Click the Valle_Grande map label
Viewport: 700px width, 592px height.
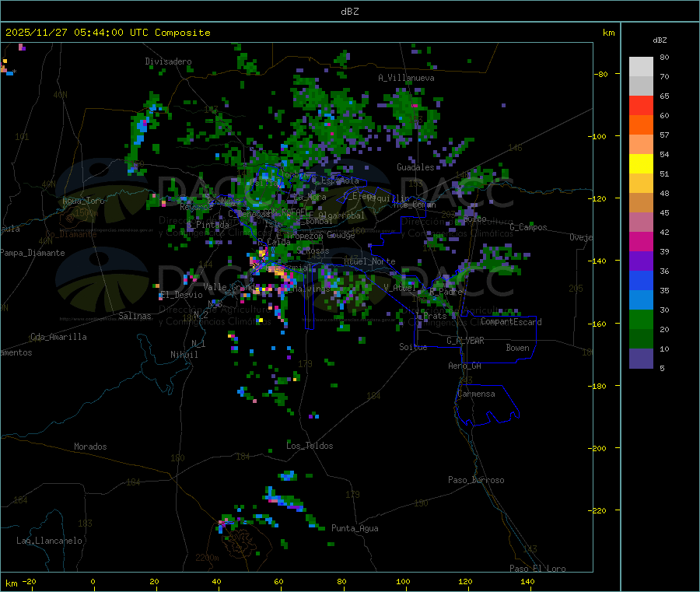pos(232,286)
